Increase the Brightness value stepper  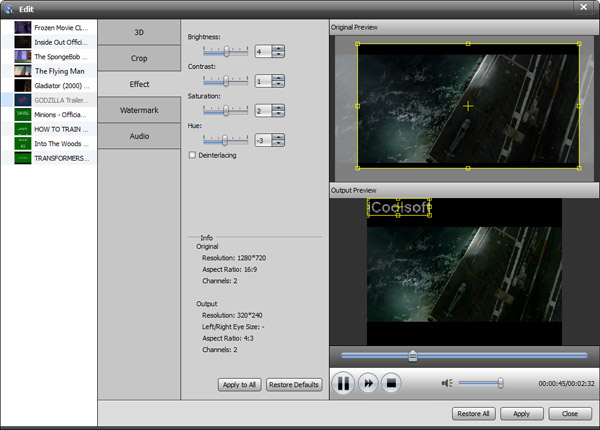click(x=278, y=47)
